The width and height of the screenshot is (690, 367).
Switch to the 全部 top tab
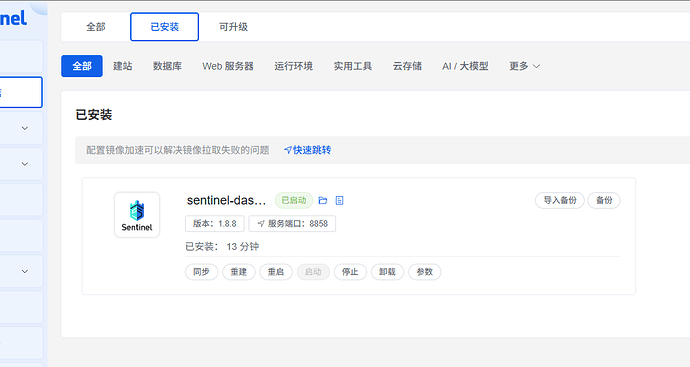96,27
